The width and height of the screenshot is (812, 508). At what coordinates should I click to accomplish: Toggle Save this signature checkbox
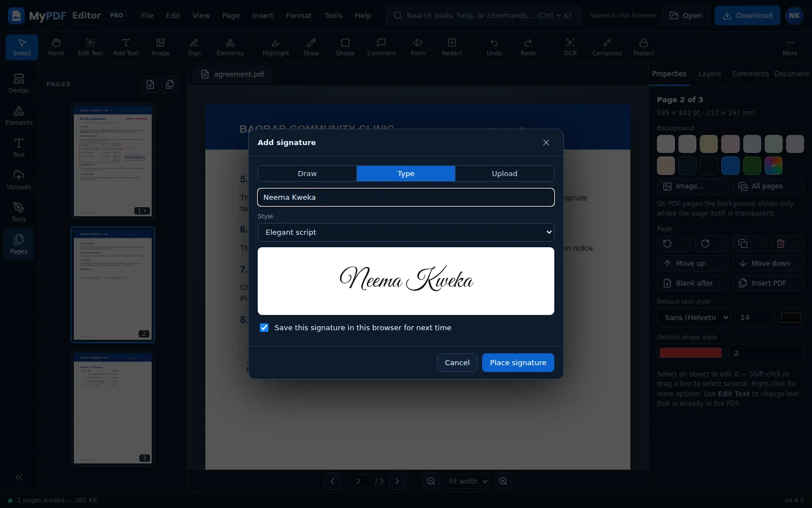[264, 328]
